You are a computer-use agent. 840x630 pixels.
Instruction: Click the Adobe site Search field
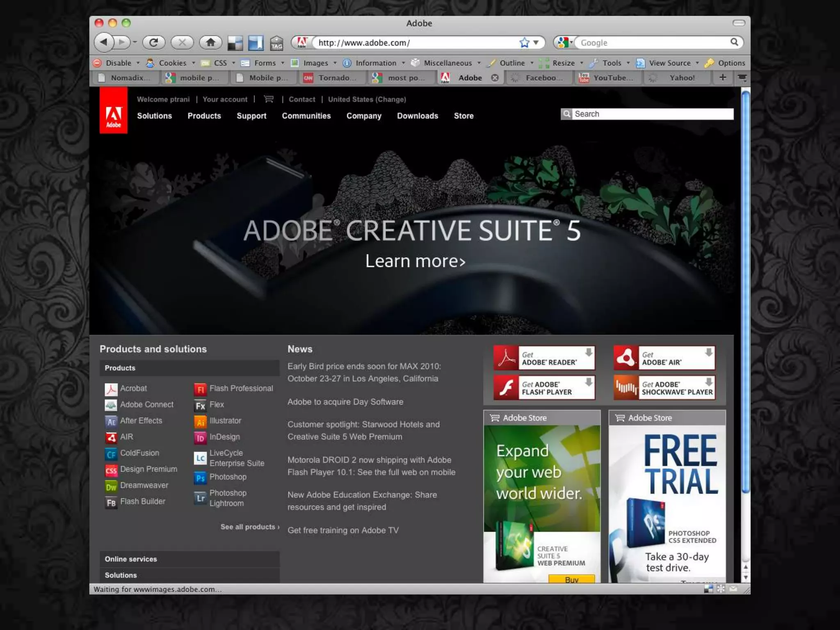point(652,114)
